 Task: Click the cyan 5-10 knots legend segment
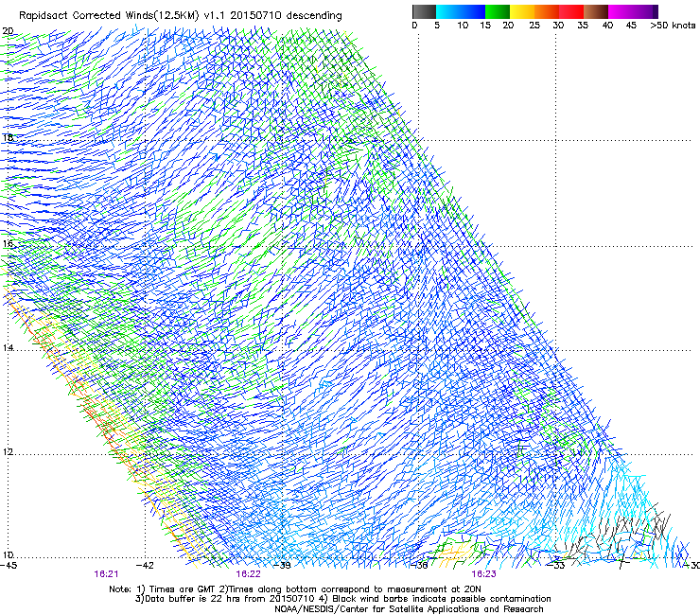click(448, 11)
